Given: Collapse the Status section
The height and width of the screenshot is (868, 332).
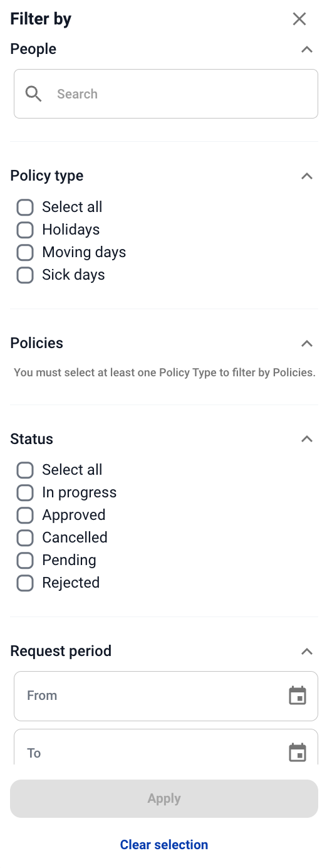Looking at the screenshot, I should tap(307, 439).
